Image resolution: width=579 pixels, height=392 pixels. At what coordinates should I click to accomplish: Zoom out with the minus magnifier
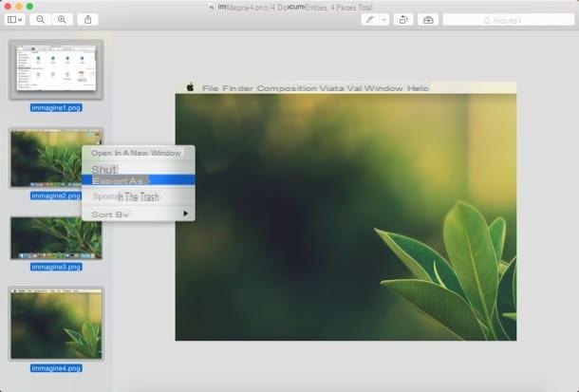[x=41, y=20]
